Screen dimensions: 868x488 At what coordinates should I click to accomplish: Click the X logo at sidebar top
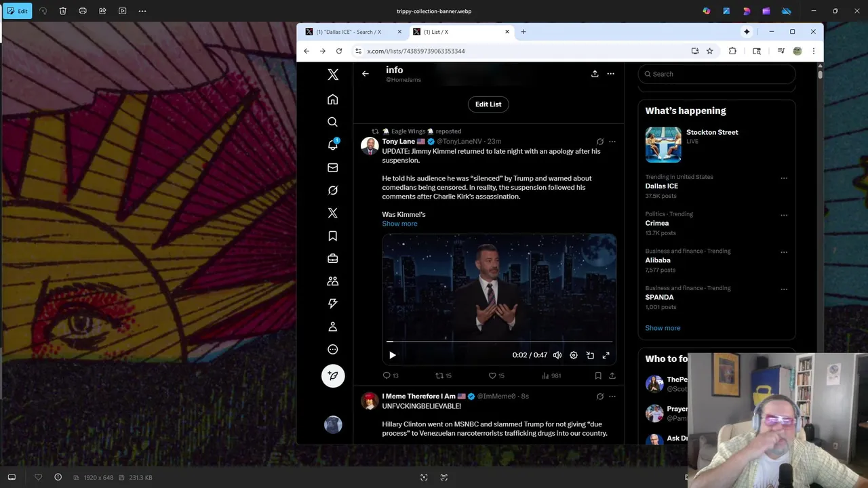click(x=332, y=75)
